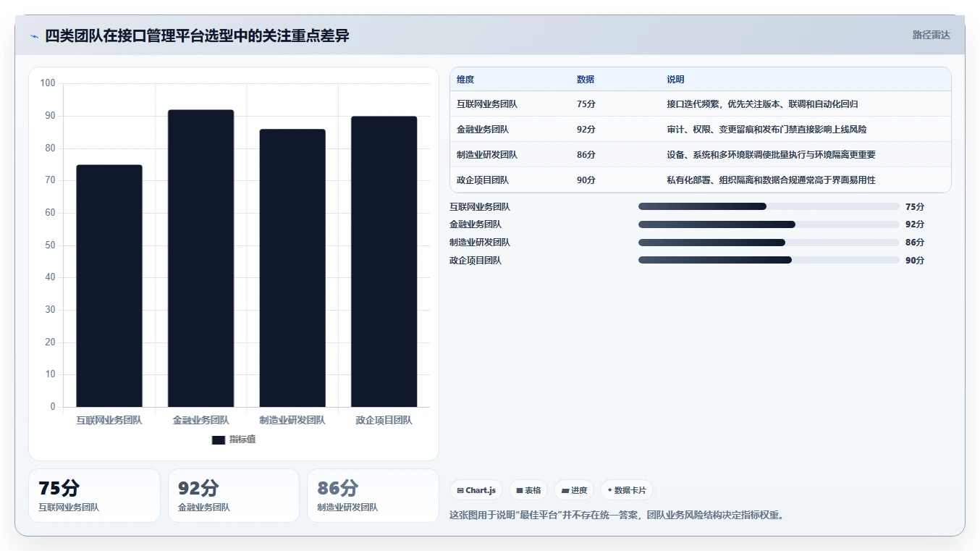980x551 pixels.
Task: Click the 75分 value next to progress bar
Action: pos(915,206)
